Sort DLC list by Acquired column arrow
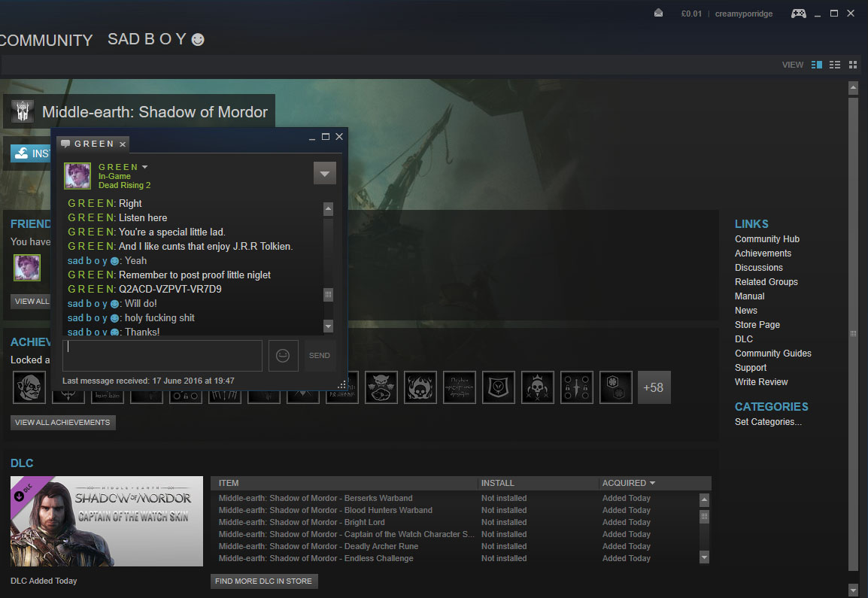This screenshot has height=598, width=868. [652, 484]
